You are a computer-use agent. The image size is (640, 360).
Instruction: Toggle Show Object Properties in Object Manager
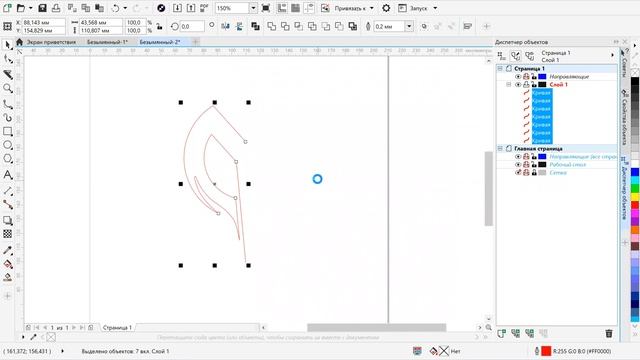(x=502, y=56)
